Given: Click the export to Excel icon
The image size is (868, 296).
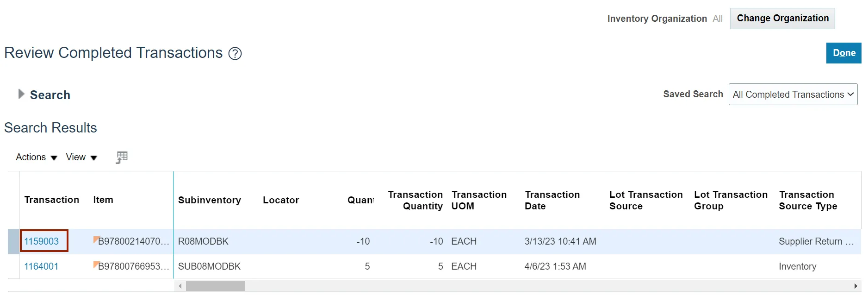Looking at the screenshot, I should tap(122, 157).
